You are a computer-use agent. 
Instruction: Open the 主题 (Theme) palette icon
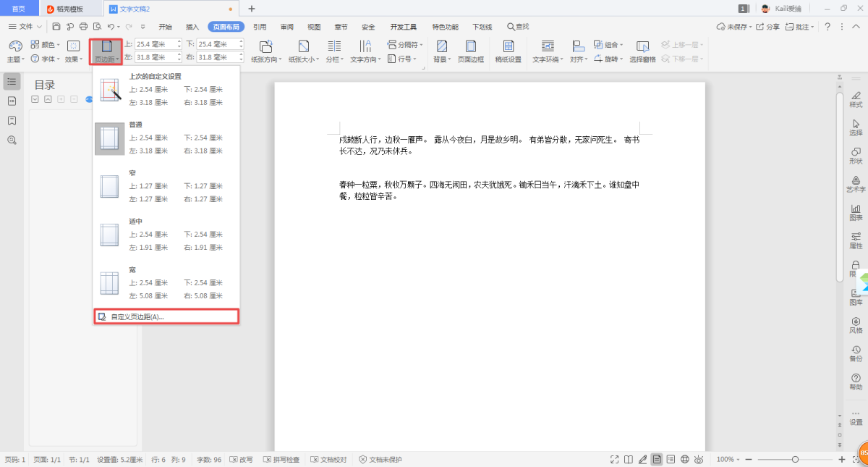click(15, 46)
